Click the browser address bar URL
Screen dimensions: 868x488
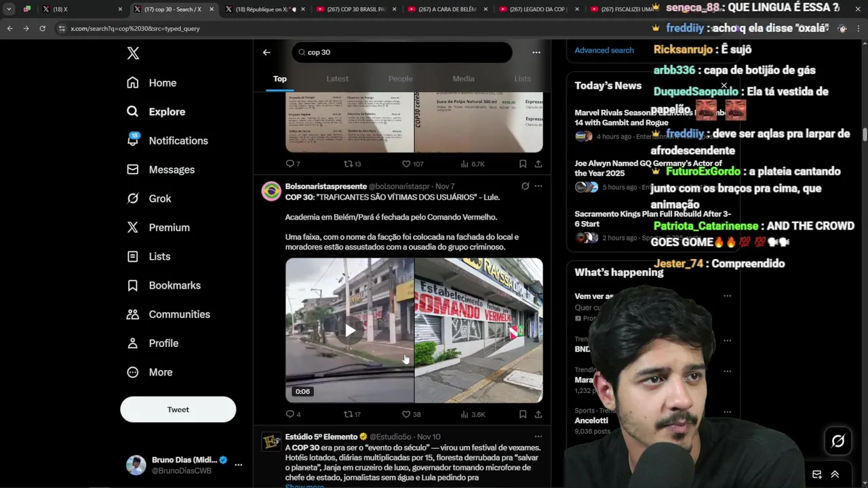point(135,28)
